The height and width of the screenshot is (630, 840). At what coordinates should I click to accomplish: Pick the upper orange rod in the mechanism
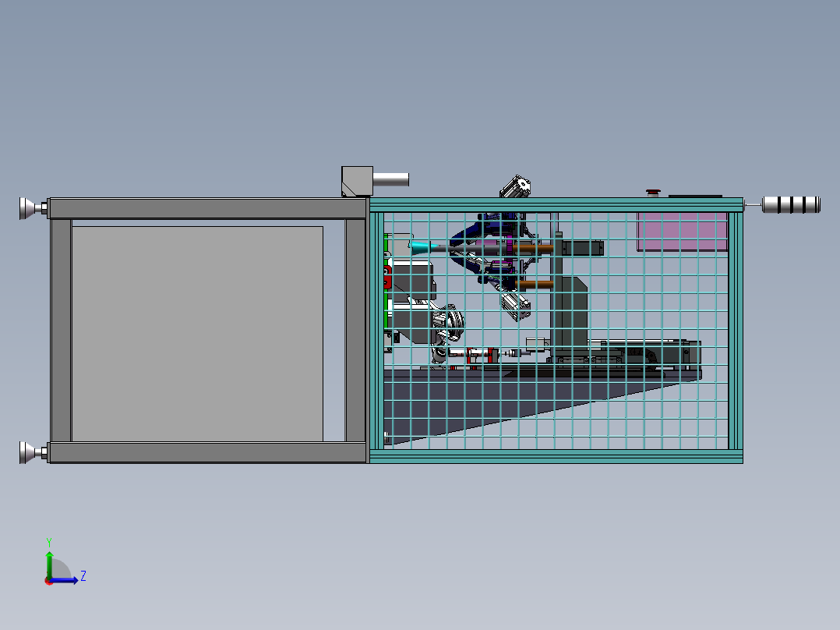tap(532, 249)
